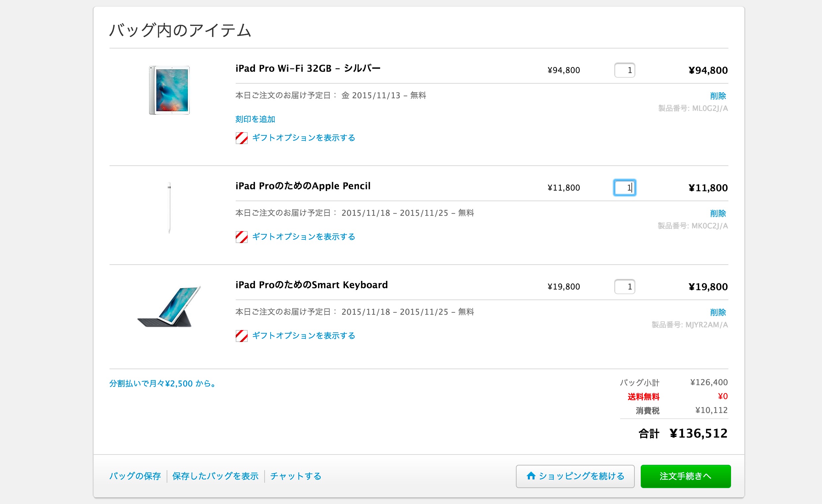Click quantity field for Smart Keyboard
Screen dimensions: 822x504
[x=624, y=287]
